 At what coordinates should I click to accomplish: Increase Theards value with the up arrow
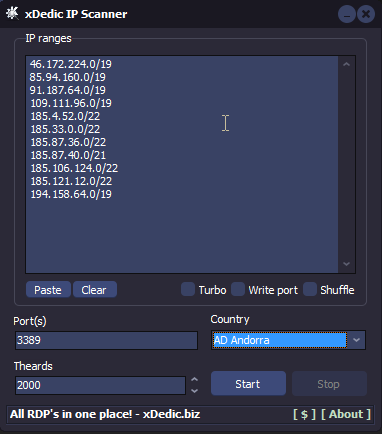click(x=194, y=379)
